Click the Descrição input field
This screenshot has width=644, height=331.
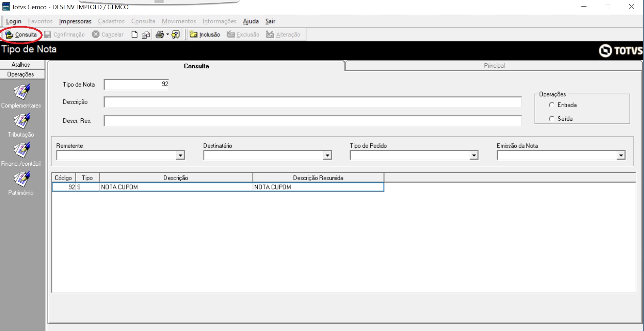coord(312,102)
